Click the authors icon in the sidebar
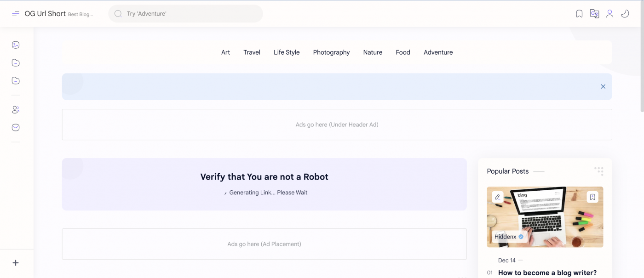Image resolution: width=644 pixels, height=278 pixels. 16,109
